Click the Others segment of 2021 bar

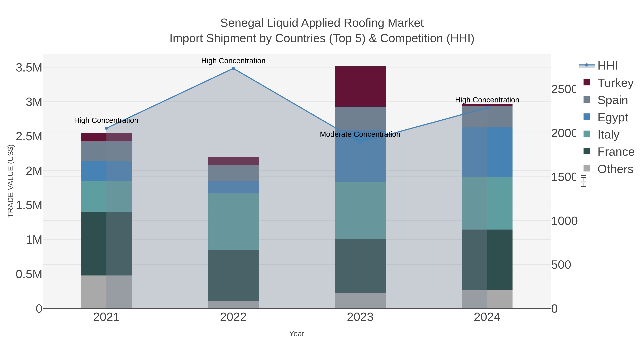click(x=106, y=292)
